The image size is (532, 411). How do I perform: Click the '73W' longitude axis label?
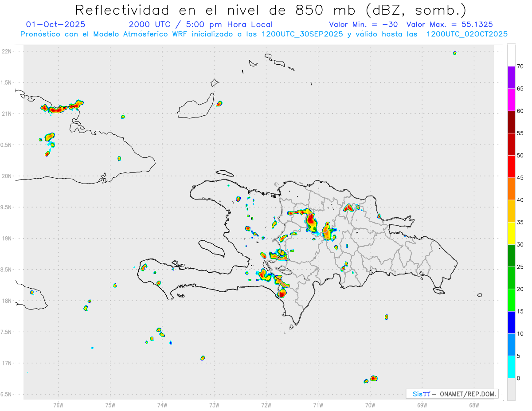(214, 405)
